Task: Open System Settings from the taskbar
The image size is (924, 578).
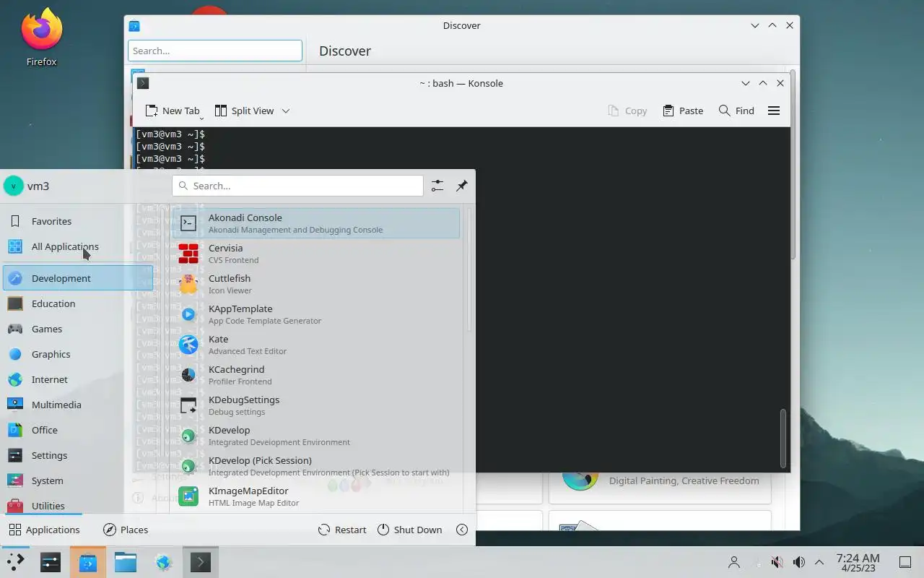Action: (x=51, y=562)
